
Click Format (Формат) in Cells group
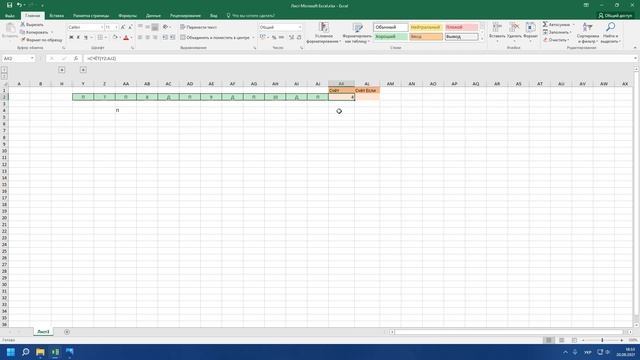pyautogui.click(x=530, y=31)
